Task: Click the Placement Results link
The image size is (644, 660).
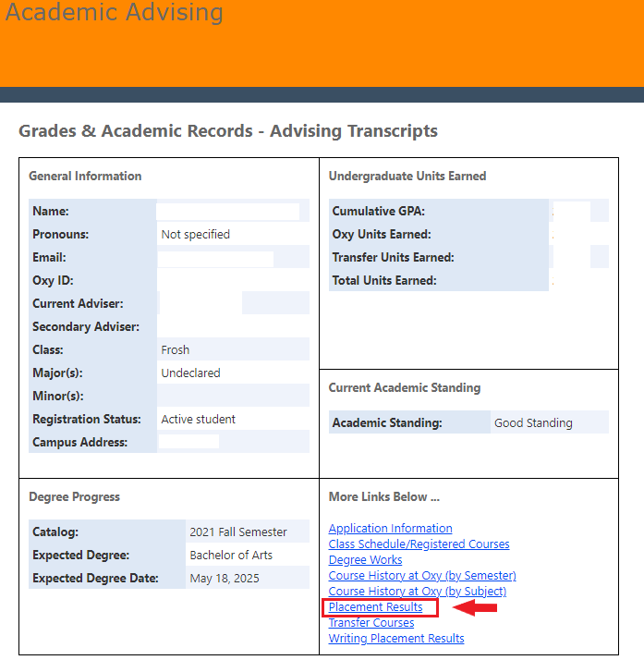Action: coord(375,607)
